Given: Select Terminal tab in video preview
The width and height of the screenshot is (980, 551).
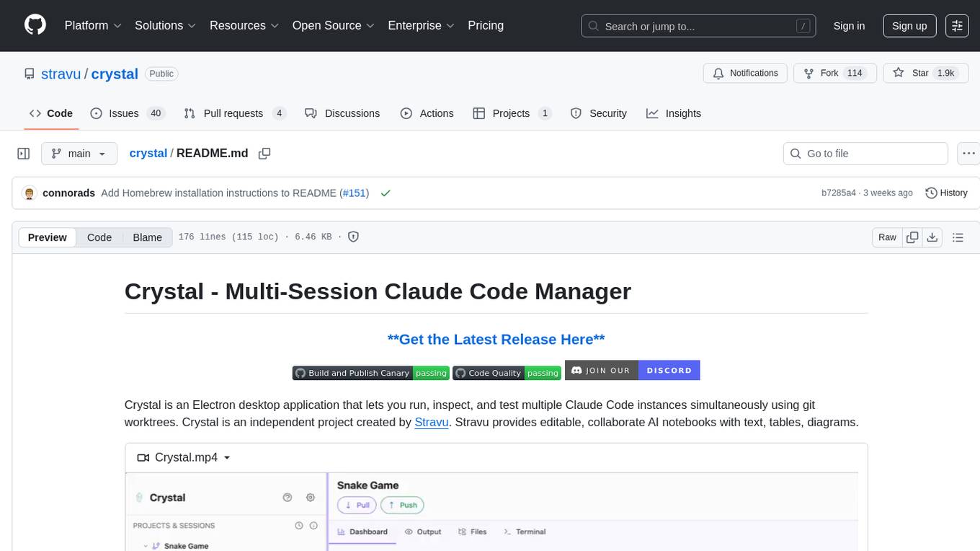Looking at the screenshot, I should (x=525, y=532).
